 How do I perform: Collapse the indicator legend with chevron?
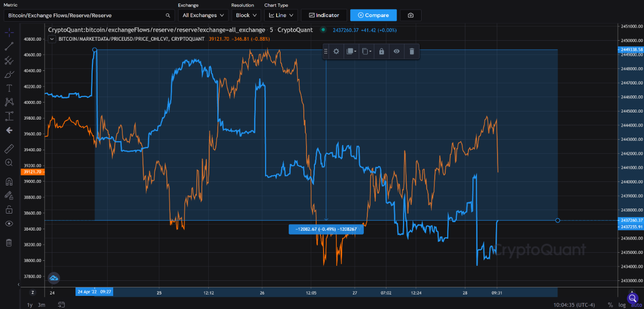51,39
